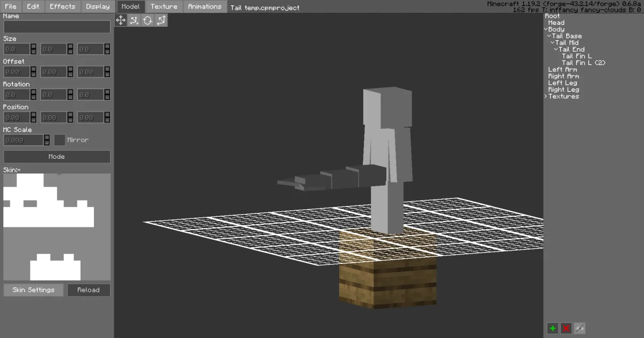The width and height of the screenshot is (644, 338).
Task: Select Tail Fin L above its (2) copy
Action: (x=577, y=56)
